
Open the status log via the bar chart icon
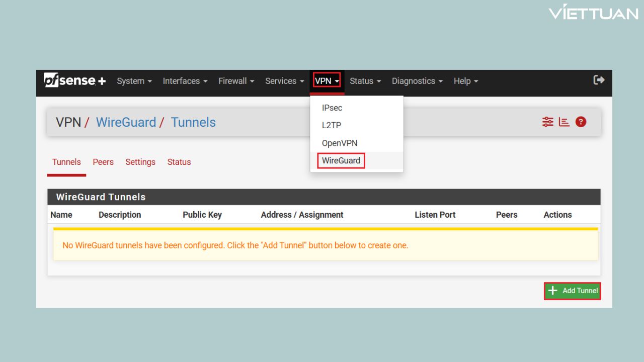point(563,122)
